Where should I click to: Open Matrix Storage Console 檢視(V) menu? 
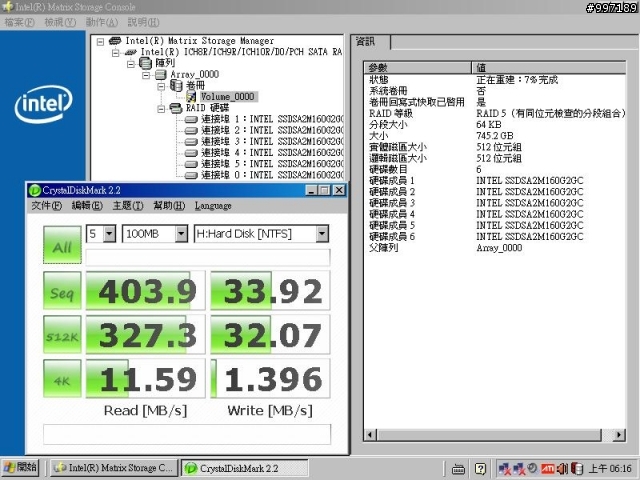pyautogui.click(x=60, y=22)
